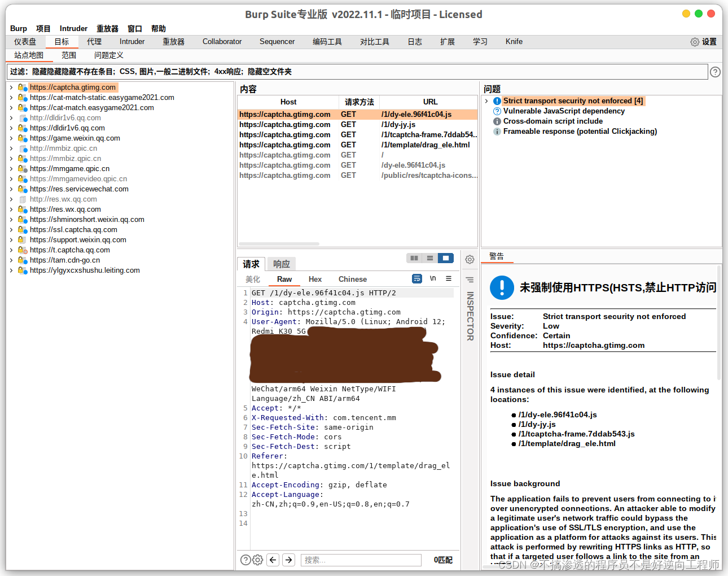Click the search help question mark icon

245,560
